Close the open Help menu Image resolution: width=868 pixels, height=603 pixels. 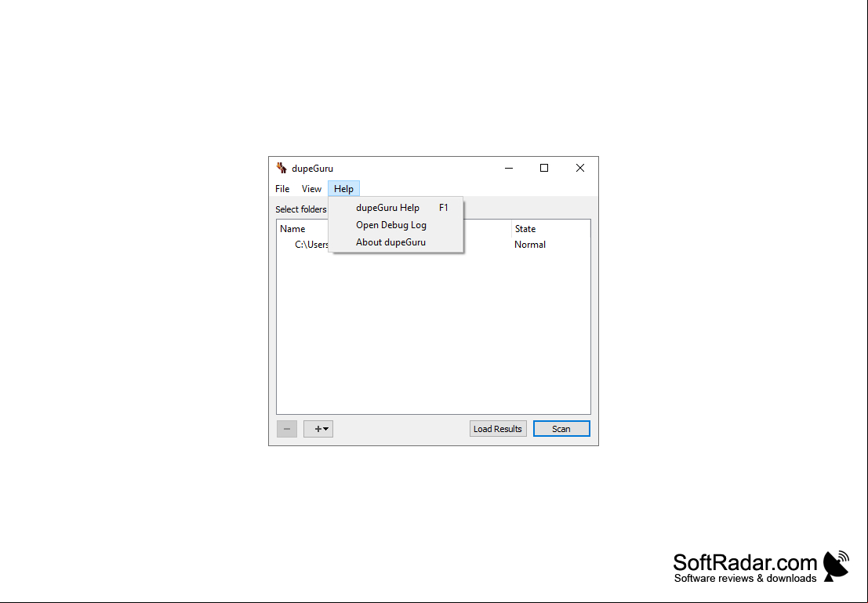[x=343, y=189]
